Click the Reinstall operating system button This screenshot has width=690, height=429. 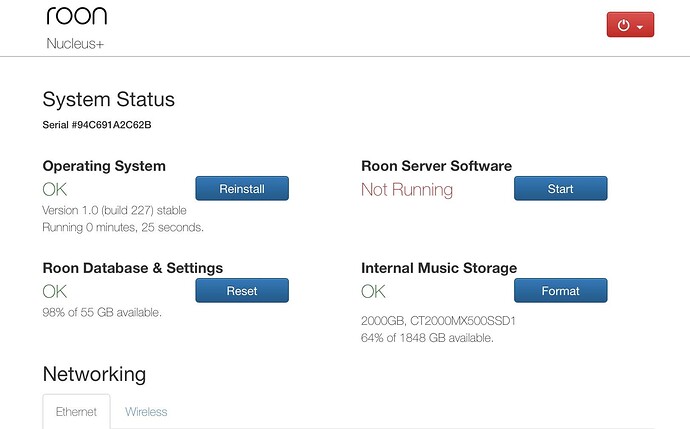coord(242,188)
